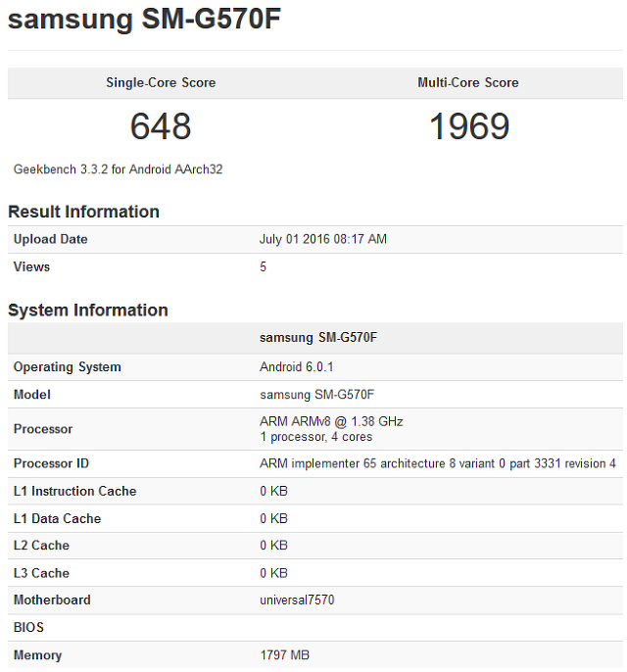Click the 0 KB value for L1 Data Cache

[273, 518]
